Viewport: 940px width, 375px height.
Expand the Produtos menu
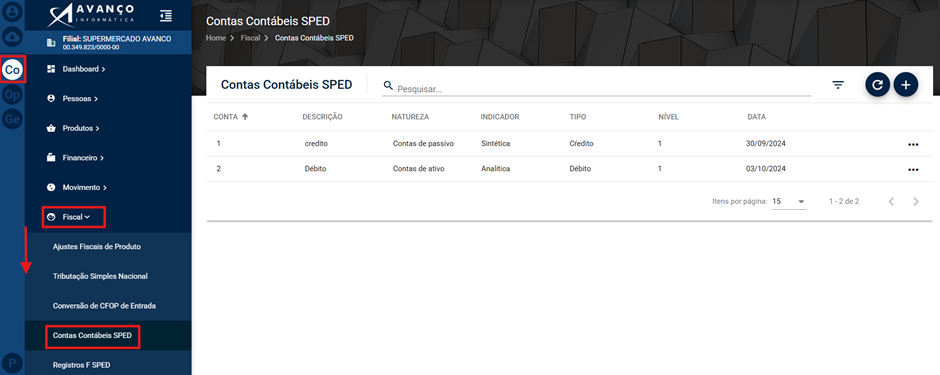coord(81,128)
